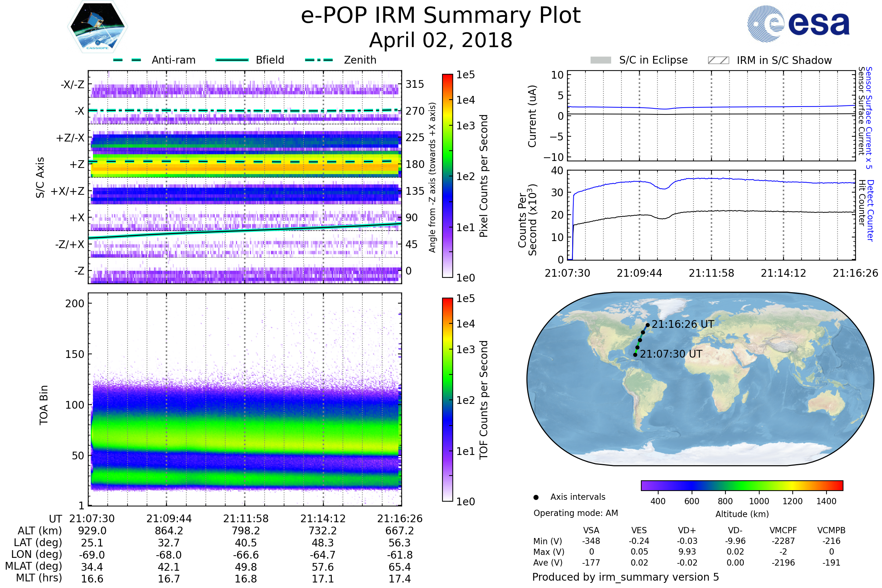
Task: Click the IRM in S/C Shadow hatched patch
Action: (x=718, y=60)
